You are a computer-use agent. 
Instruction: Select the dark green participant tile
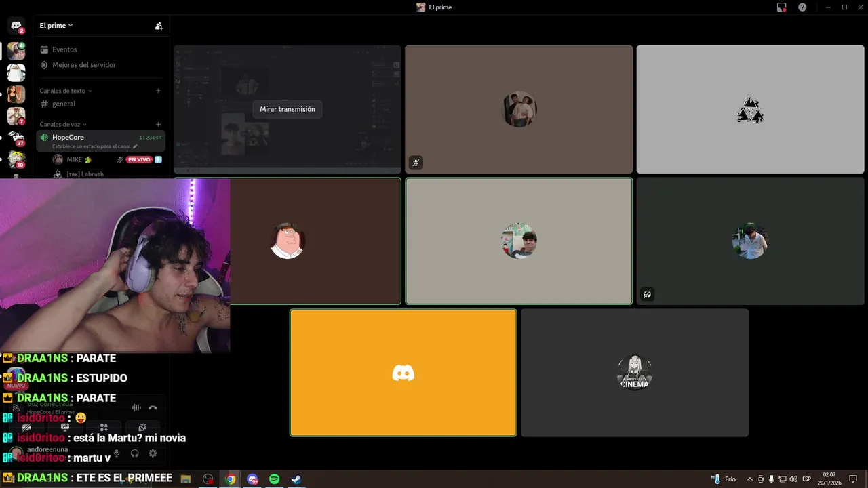[750, 241]
